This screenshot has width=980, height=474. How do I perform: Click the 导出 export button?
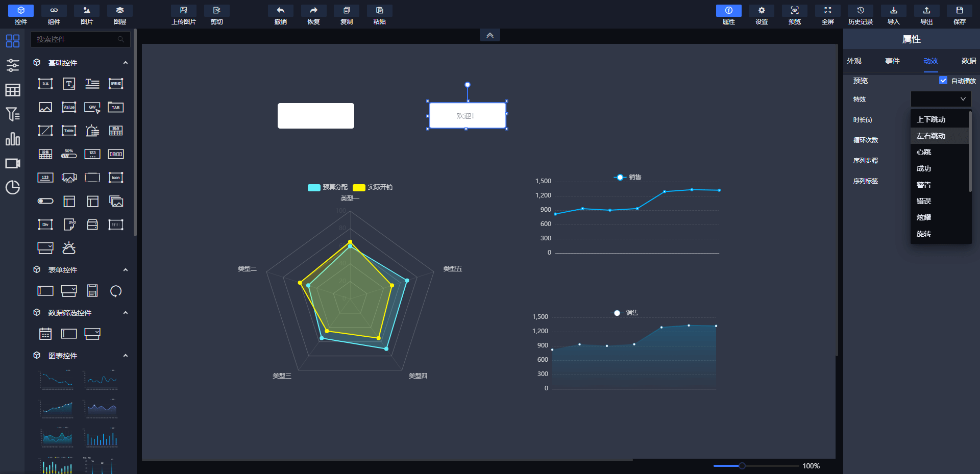pyautogui.click(x=926, y=15)
